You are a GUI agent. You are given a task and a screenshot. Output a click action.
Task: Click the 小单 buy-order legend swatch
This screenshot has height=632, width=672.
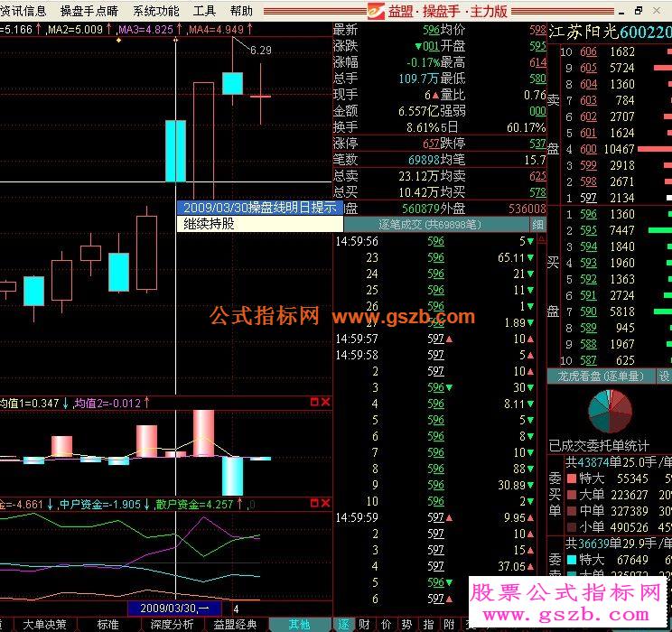(x=571, y=527)
